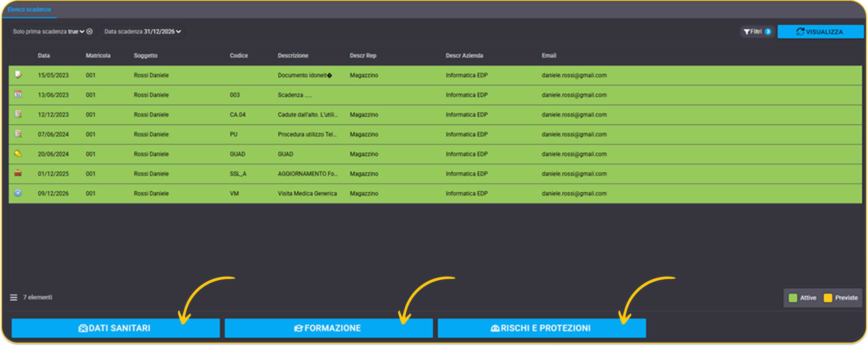The height and width of the screenshot is (346, 868).
Task: Open the Filtri filter panel
Action: 757,32
